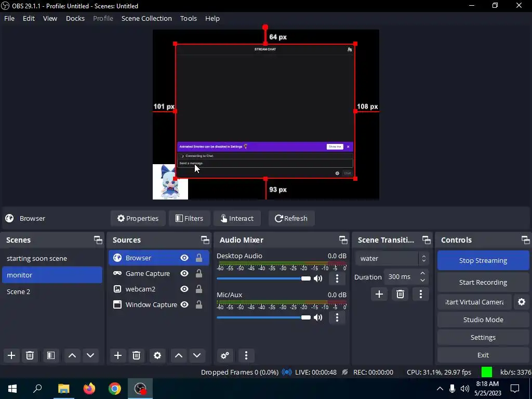
Task: Pop out the Sources dock
Action: coord(205,240)
